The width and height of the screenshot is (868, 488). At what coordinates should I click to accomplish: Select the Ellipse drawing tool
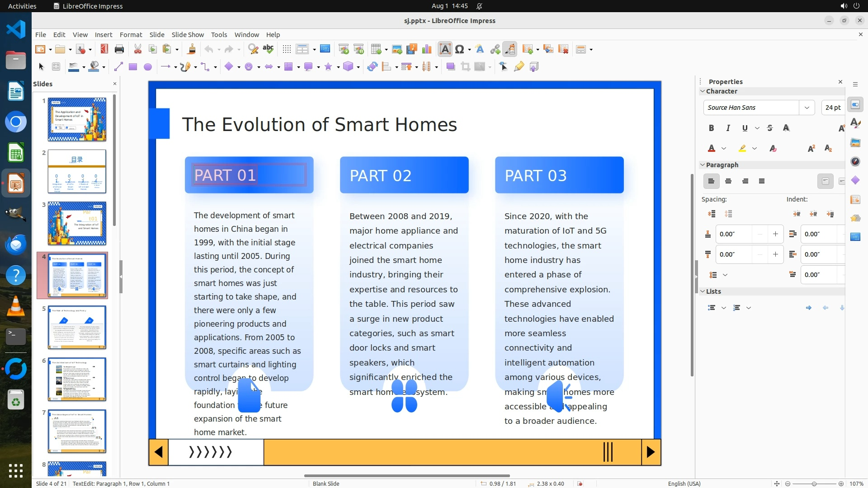pyautogui.click(x=148, y=67)
